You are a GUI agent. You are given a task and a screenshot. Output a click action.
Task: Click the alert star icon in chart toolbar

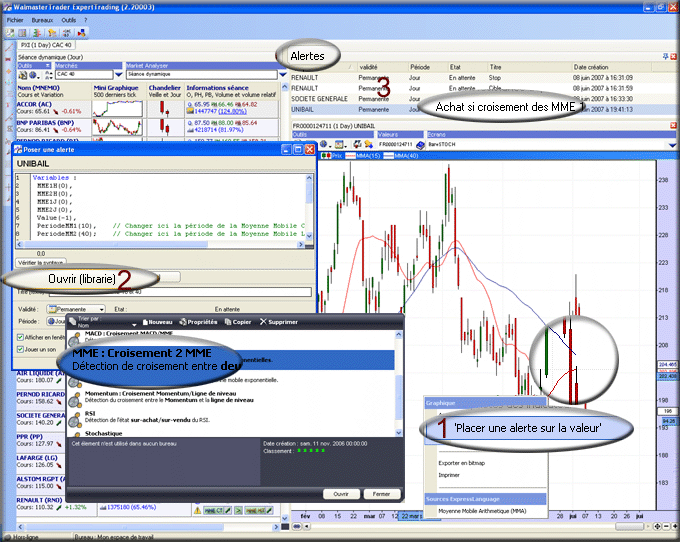[x=368, y=144]
